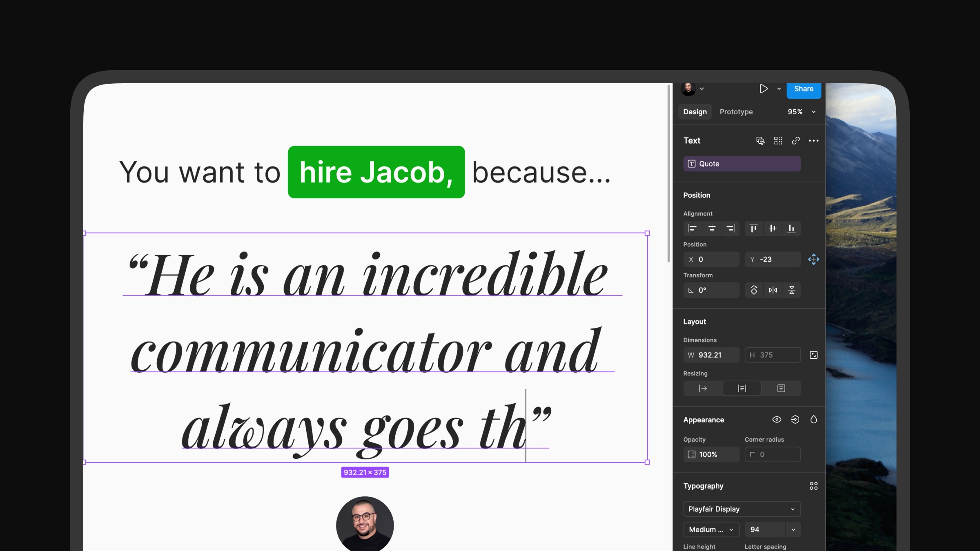The width and height of the screenshot is (980, 551).
Task: Toggle visibility eye in Appearance section
Action: pyautogui.click(x=777, y=420)
